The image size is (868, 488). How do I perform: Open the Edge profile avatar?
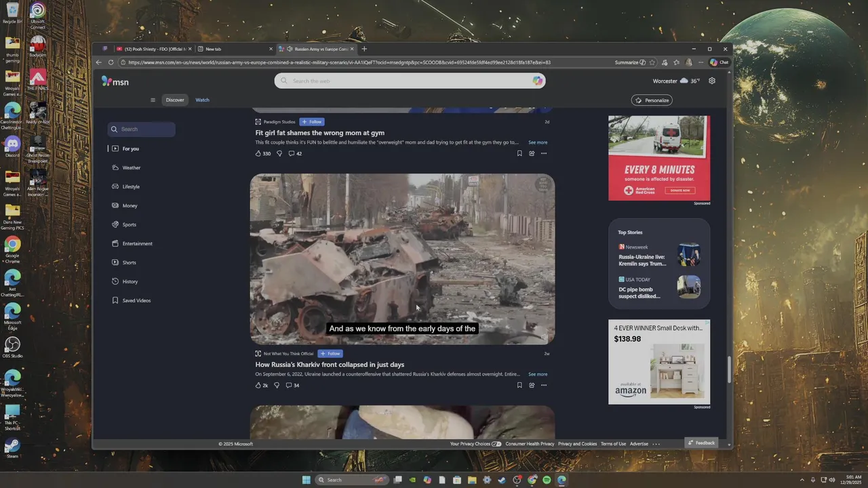pyautogui.click(x=689, y=62)
